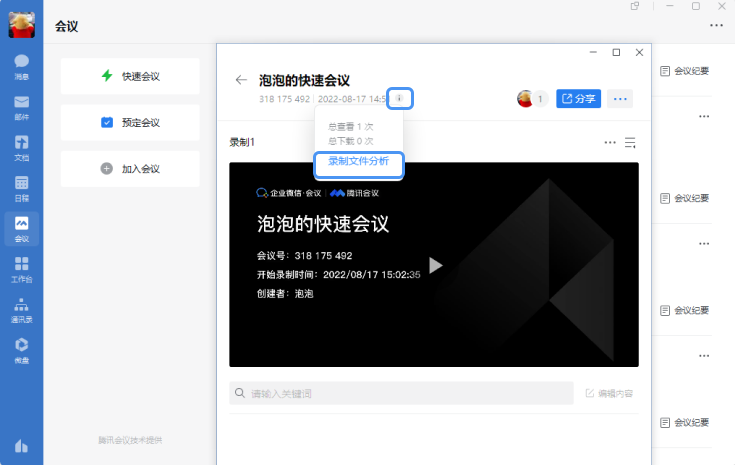Select 录制文件分析 from the popup menu
735x465 pixels.
(358, 161)
